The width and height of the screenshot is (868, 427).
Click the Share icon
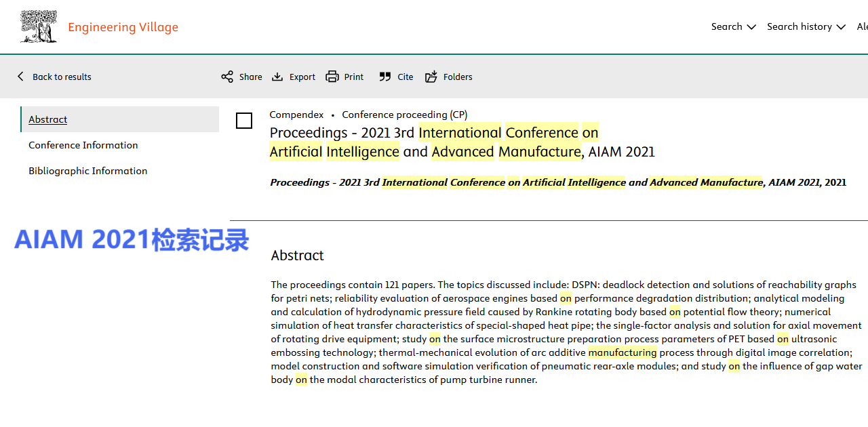[x=227, y=77]
